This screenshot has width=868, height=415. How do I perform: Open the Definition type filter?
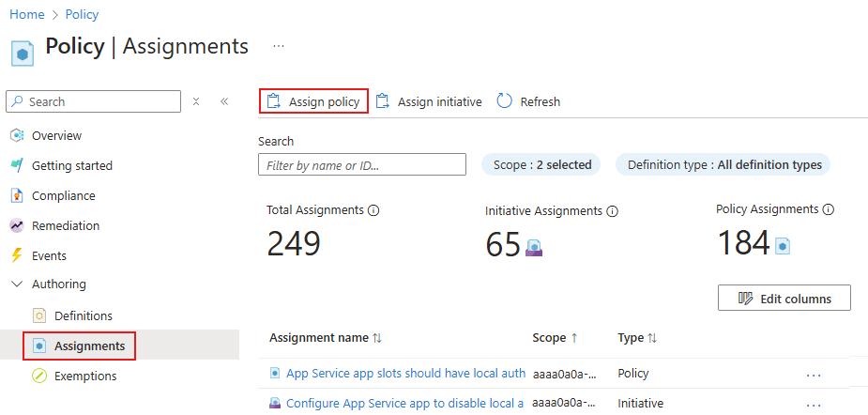pyautogui.click(x=723, y=165)
